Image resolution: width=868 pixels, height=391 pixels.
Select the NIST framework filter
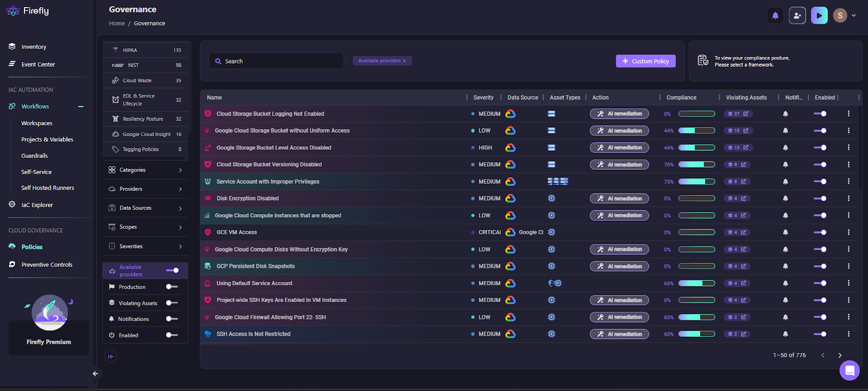[145, 65]
